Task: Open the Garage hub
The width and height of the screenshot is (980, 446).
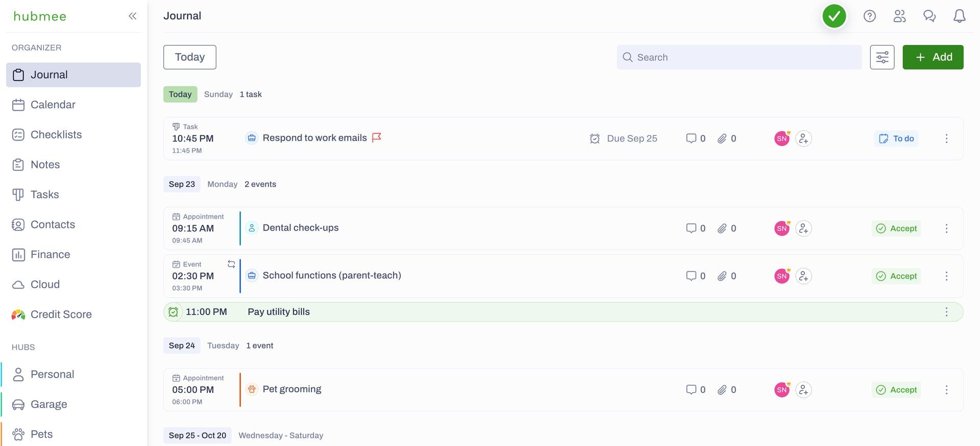Action: [73, 405]
